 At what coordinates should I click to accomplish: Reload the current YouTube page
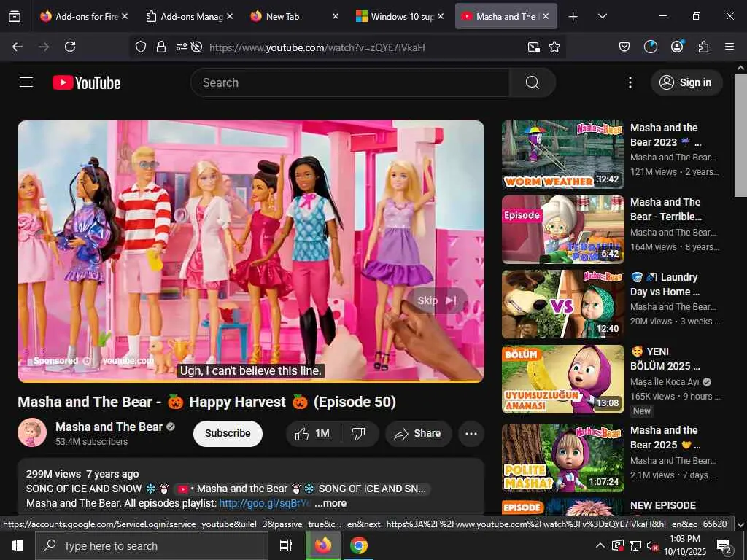pos(70,47)
